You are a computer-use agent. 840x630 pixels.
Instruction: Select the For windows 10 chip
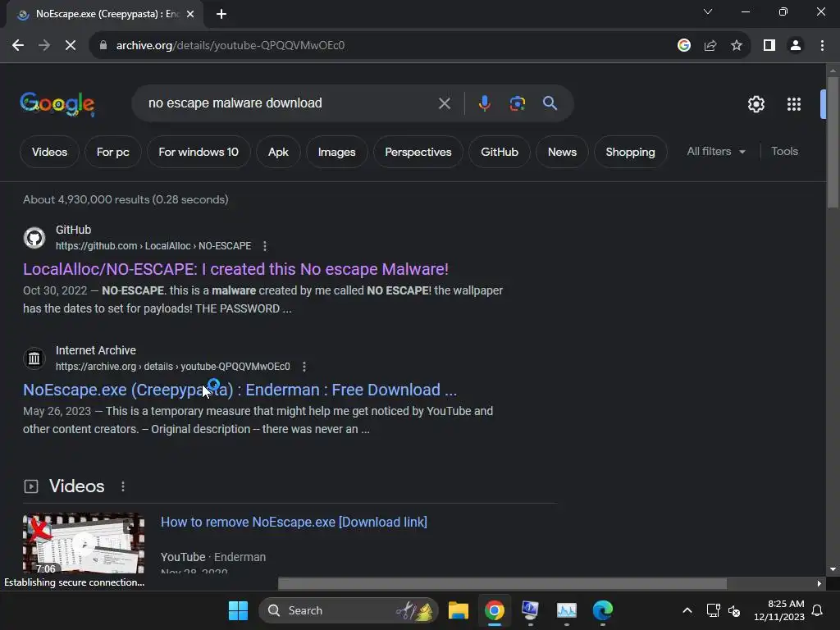(x=199, y=152)
